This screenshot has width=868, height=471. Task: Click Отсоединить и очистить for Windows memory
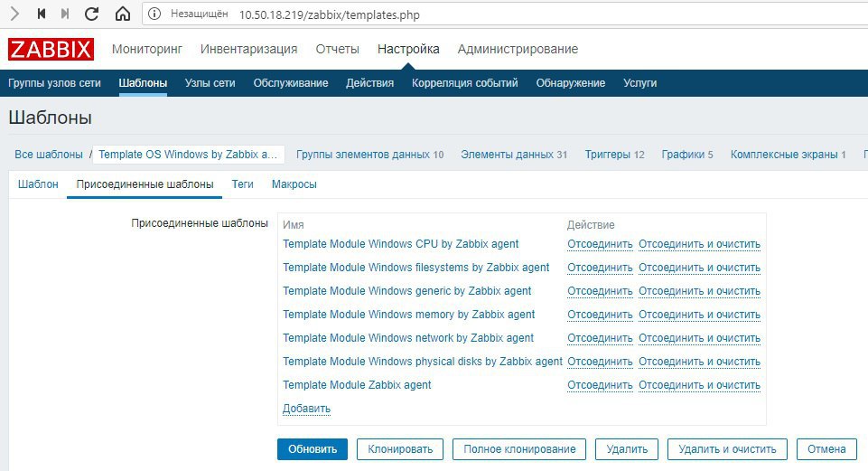[x=700, y=315]
